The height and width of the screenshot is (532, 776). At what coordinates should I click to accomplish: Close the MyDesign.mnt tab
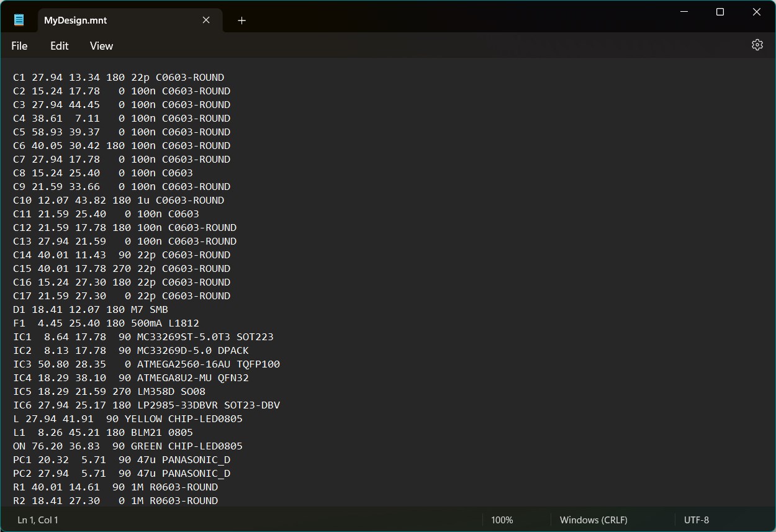pos(206,20)
